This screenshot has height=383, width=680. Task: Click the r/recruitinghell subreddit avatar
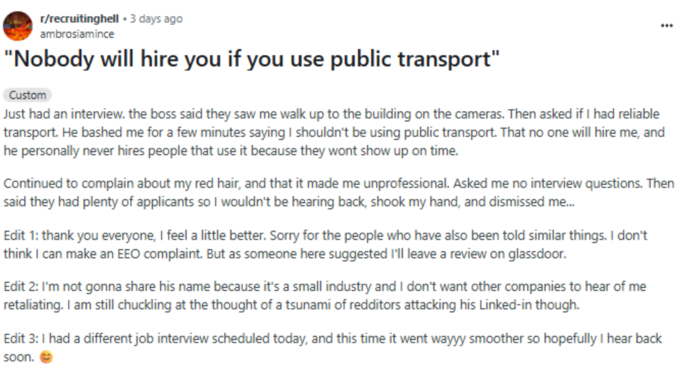pyautogui.click(x=18, y=26)
